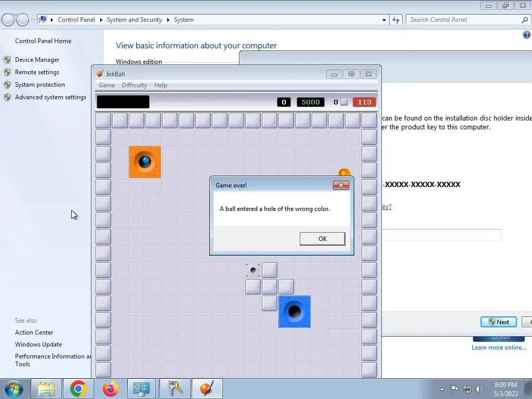Viewport: 532px width, 399px height.
Task: Click the orange hole in InkBall
Action: click(x=145, y=162)
